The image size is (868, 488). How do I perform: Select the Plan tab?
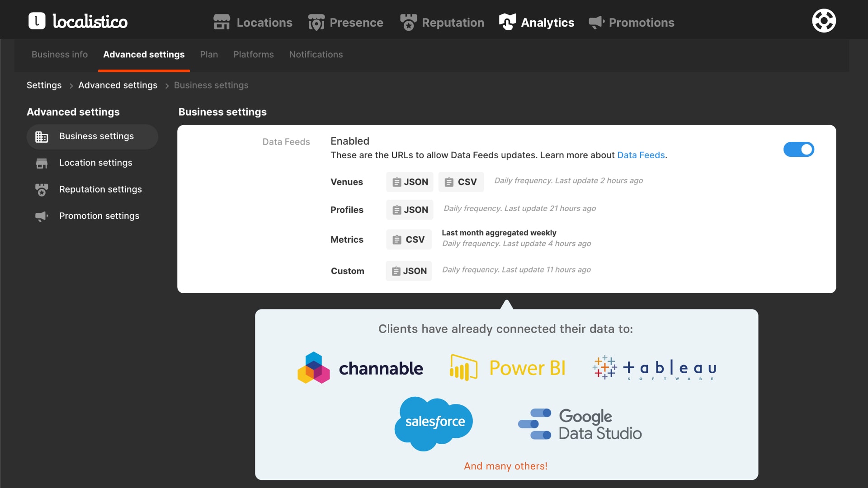tap(209, 55)
